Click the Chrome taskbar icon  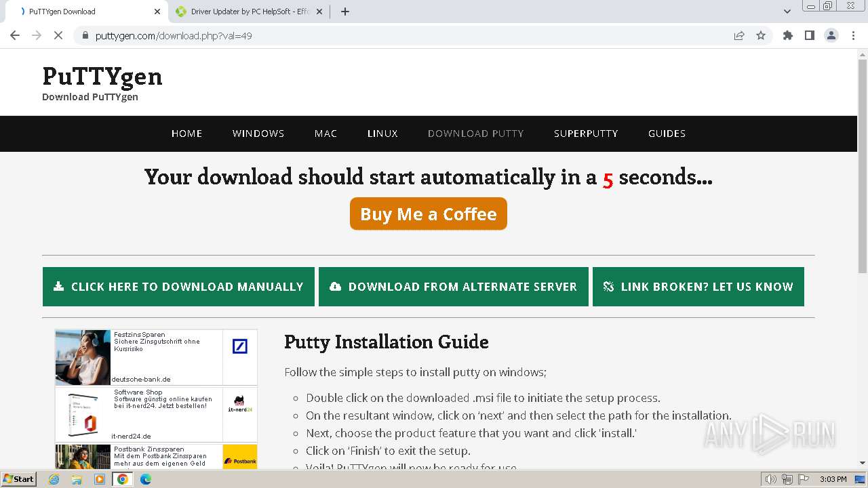(123, 479)
